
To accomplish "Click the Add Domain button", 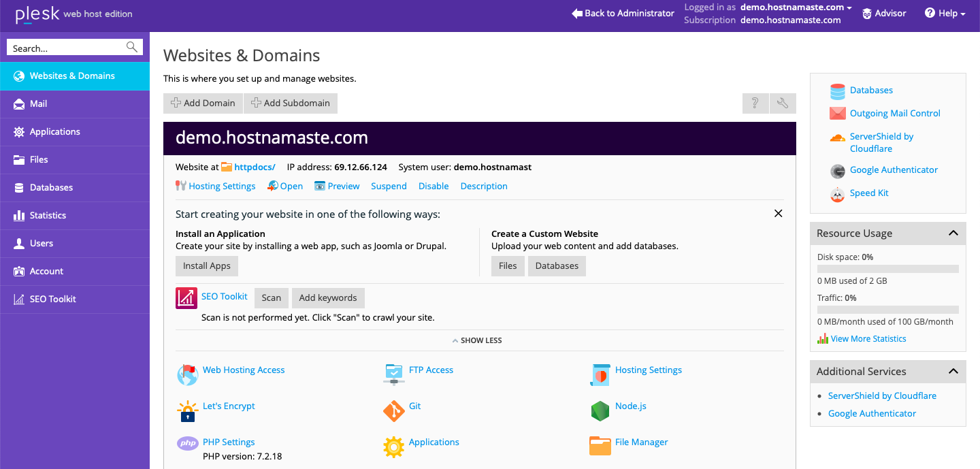I will pyautogui.click(x=203, y=103).
